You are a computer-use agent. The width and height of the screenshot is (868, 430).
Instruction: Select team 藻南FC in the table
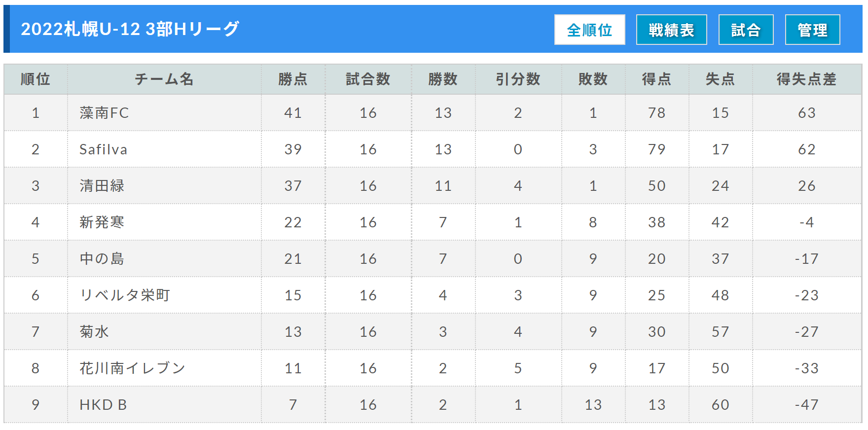(104, 113)
